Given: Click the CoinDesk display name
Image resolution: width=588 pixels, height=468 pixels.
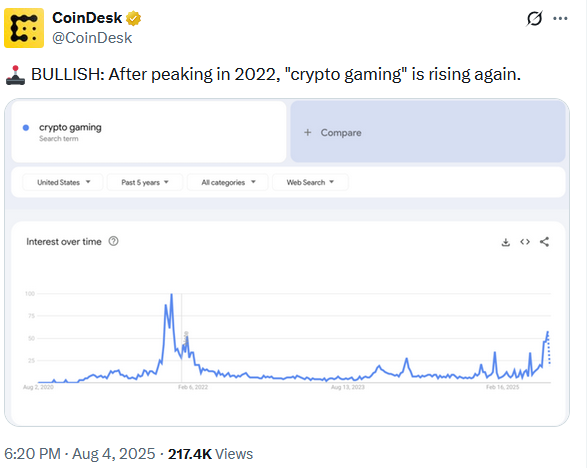Looking at the screenshot, I should [87, 18].
